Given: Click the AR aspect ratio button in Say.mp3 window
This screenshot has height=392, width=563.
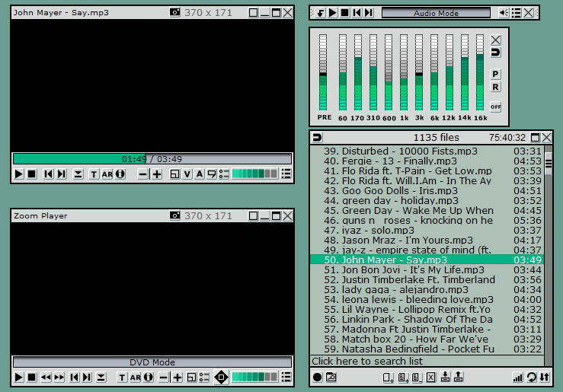Looking at the screenshot, I should [x=107, y=174].
